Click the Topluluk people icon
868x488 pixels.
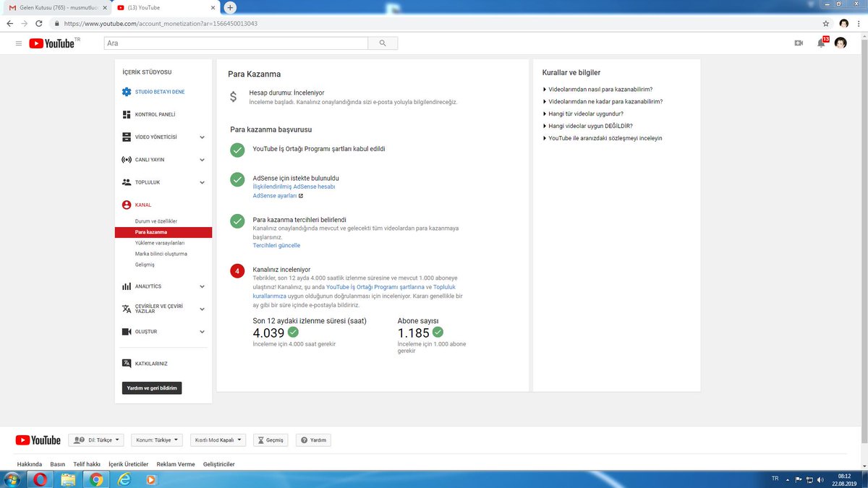click(x=127, y=182)
